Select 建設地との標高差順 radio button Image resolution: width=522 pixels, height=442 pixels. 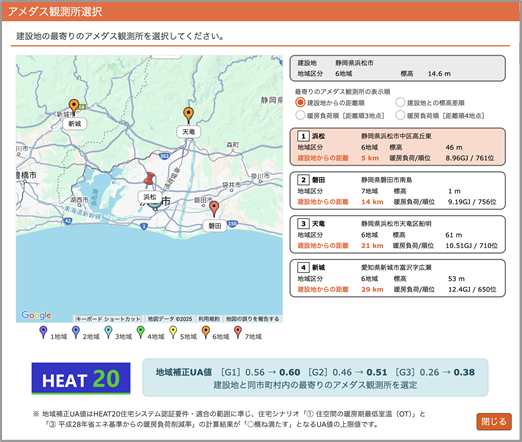pos(400,102)
